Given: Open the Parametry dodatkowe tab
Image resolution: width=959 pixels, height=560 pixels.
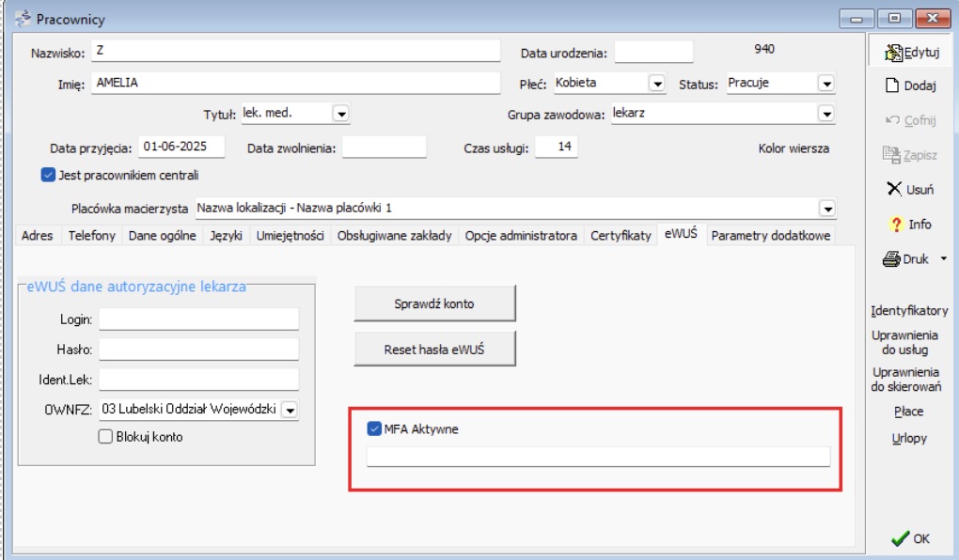Looking at the screenshot, I should click(x=770, y=236).
